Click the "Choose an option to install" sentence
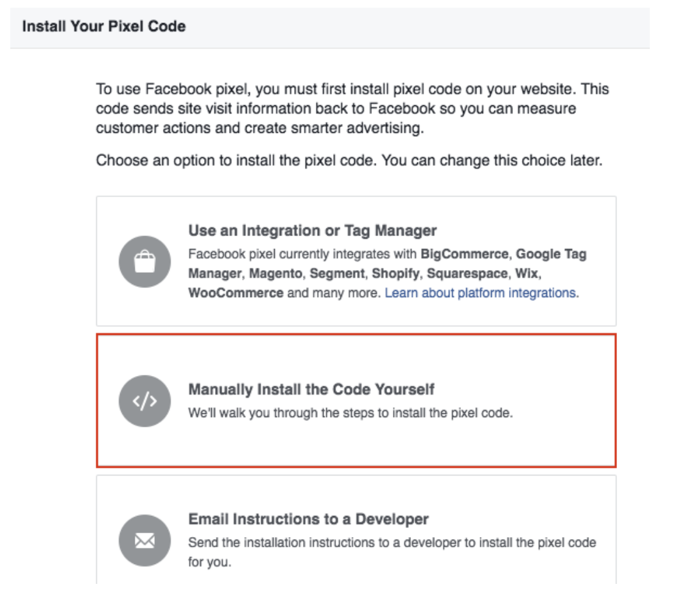The image size is (678, 616). coord(349,160)
